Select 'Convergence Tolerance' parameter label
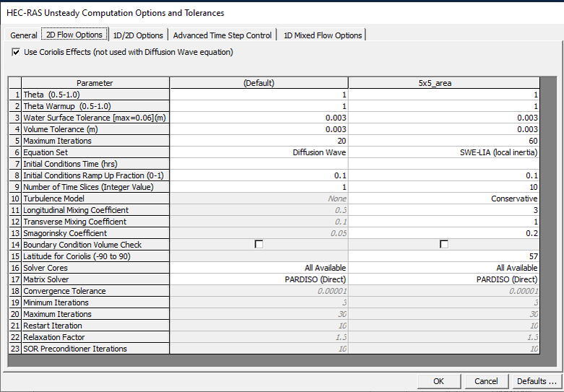This screenshot has height=392, width=564. (95, 291)
